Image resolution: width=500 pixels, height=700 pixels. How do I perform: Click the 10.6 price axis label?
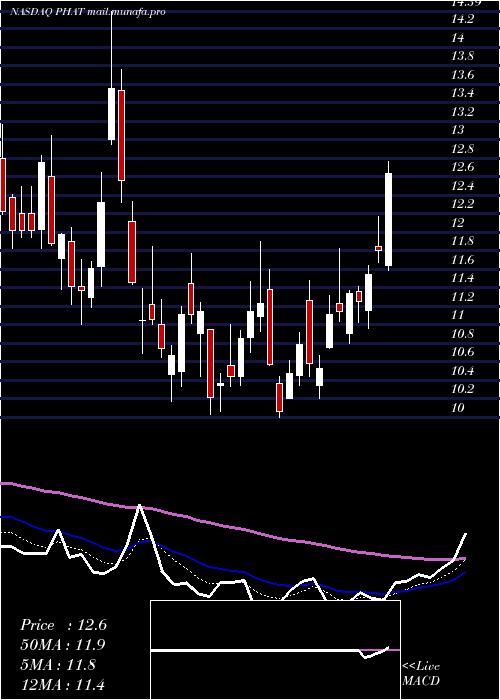(x=462, y=352)
